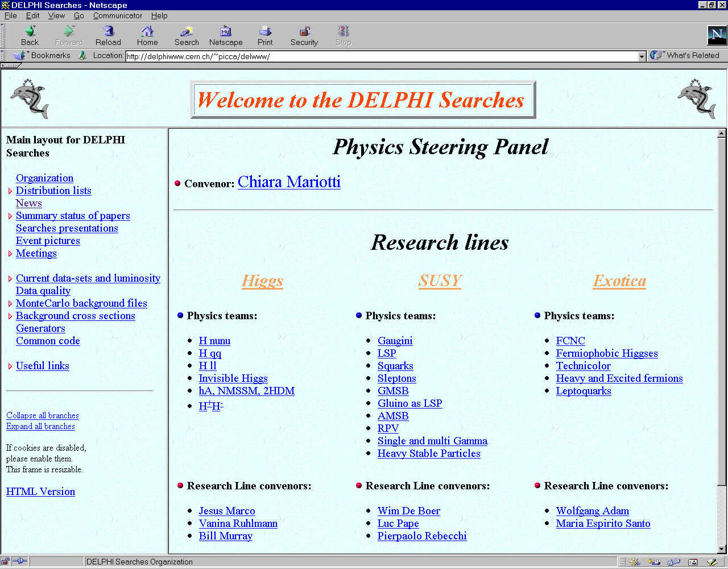Open the Bookmarks icon in location bar
The height and width of the screenshot is (569, 728).
pos(20,55)
